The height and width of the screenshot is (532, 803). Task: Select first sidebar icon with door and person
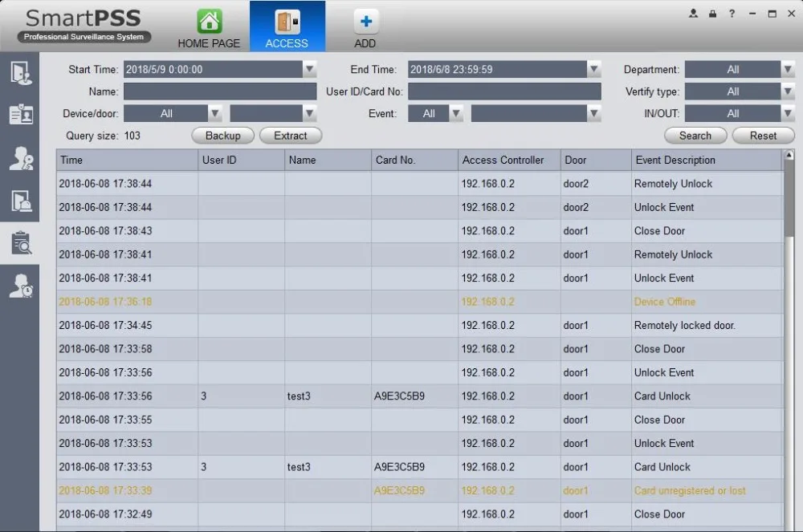point(20,73)
